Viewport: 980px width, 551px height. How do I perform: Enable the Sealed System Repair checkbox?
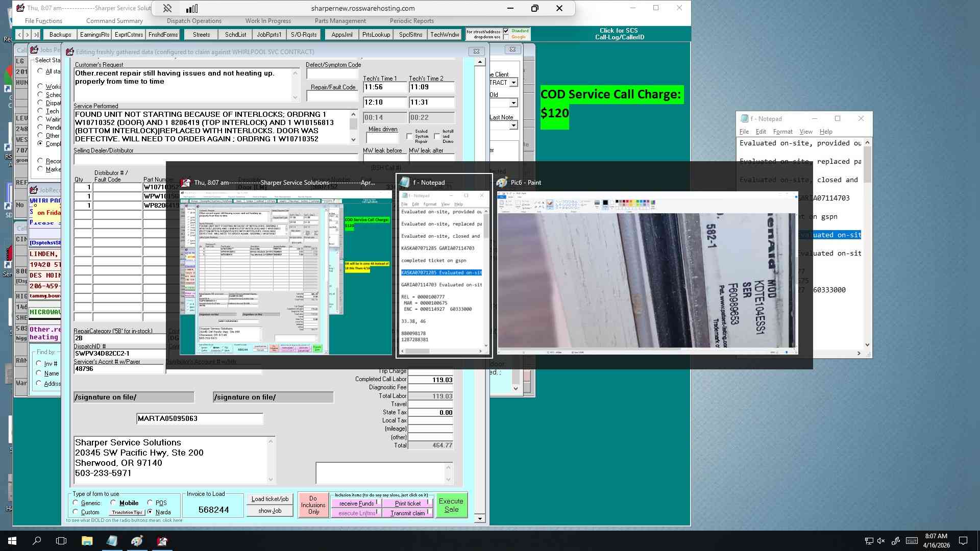(x=409, y=136)
